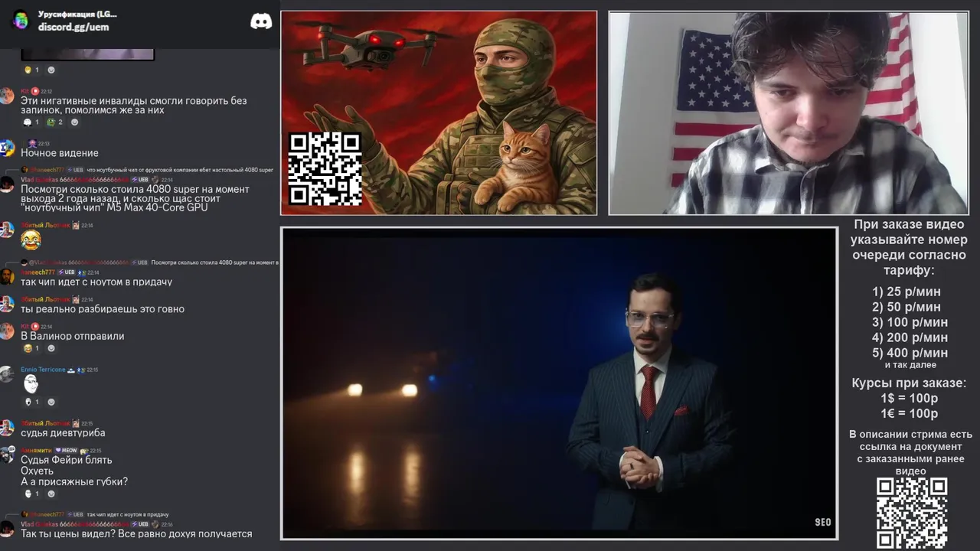The width and height of the screenshot is (980, 551).
Task: Click the rate text '1$ = 100р'
Action: [909, 398]
